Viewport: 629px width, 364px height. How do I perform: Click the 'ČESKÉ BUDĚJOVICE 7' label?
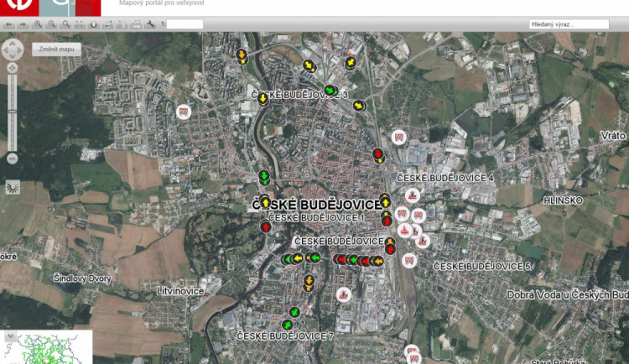[285, 336]
